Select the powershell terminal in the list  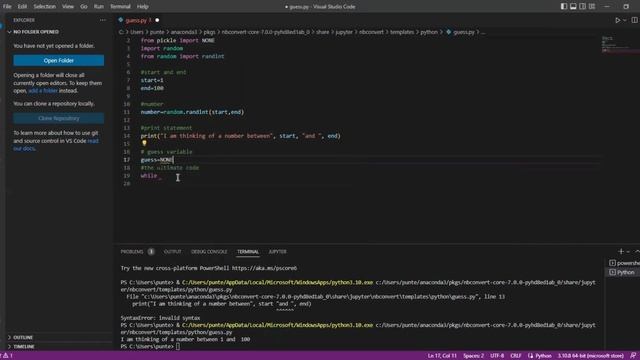624,263
